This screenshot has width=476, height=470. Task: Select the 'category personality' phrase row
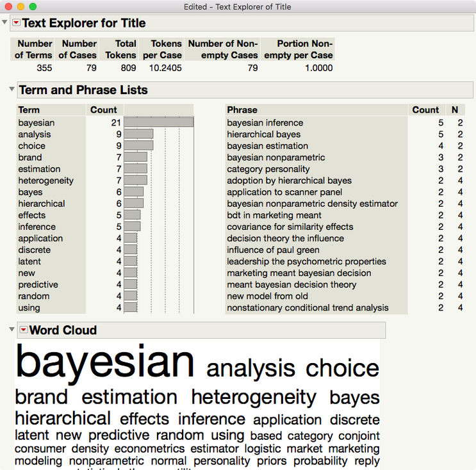(x=268, y=169)
